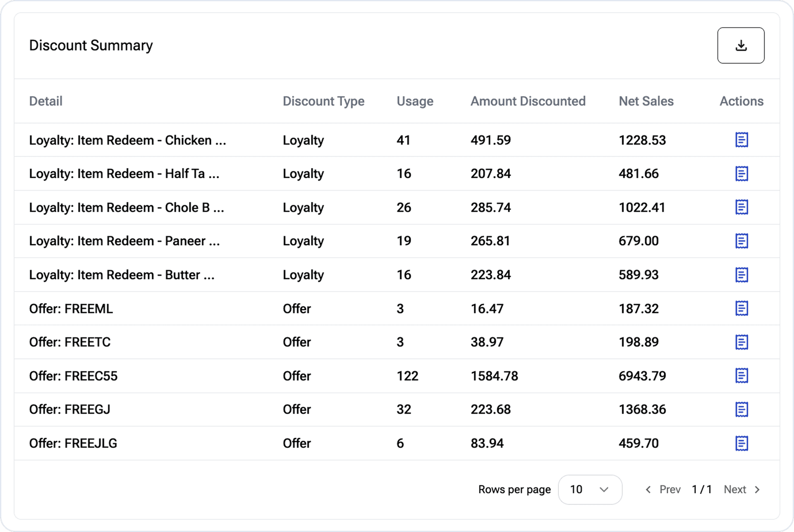Select 'Loyalty: Item Redeem - Chicken ...' detail

click(x=127, y=140)
